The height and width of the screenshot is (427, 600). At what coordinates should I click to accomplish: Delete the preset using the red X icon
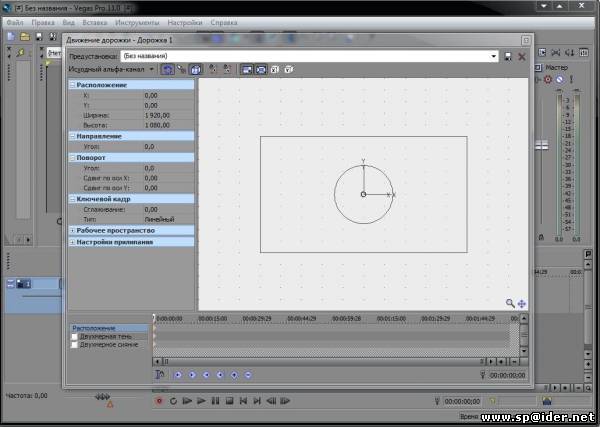point(521,56)
